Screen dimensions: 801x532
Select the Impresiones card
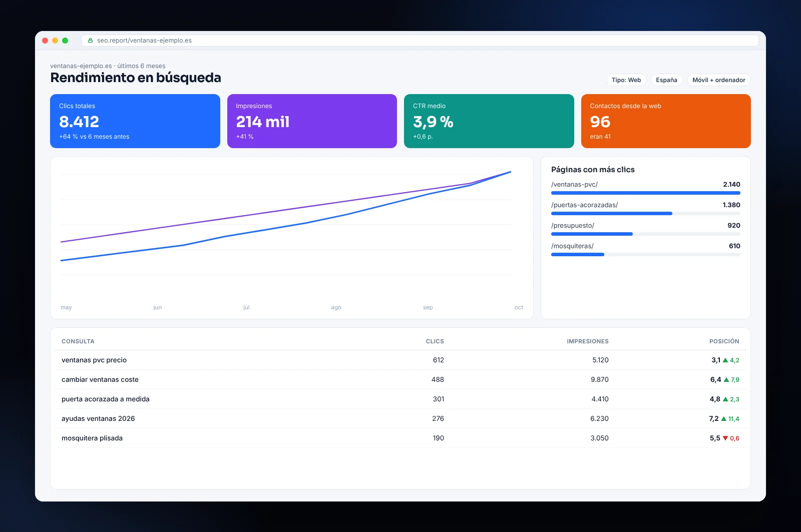point(312,121)
